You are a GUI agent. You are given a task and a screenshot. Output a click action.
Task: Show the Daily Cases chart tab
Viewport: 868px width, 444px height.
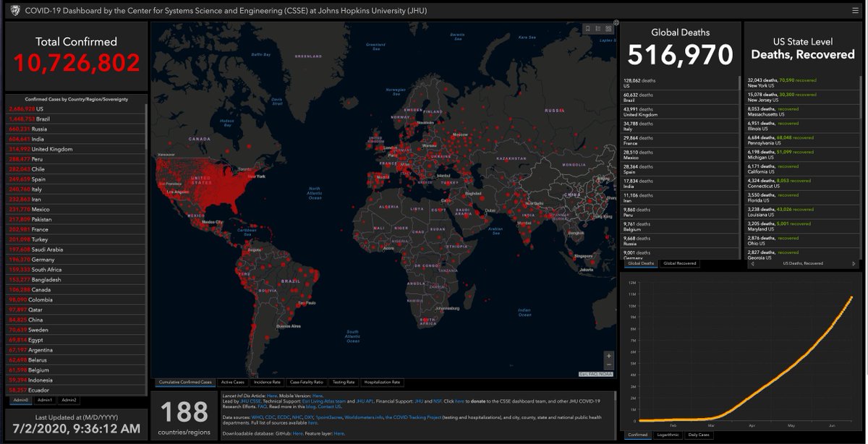point(698,435)
